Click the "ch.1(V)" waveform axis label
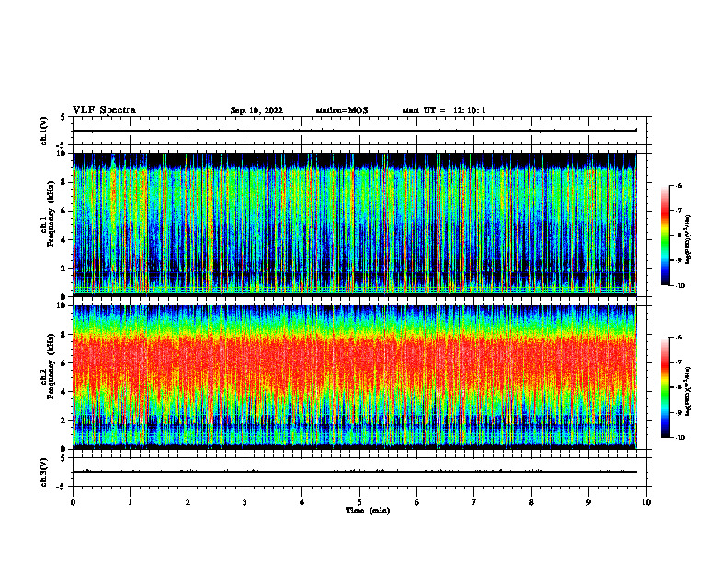 click(x=43, y=131)
